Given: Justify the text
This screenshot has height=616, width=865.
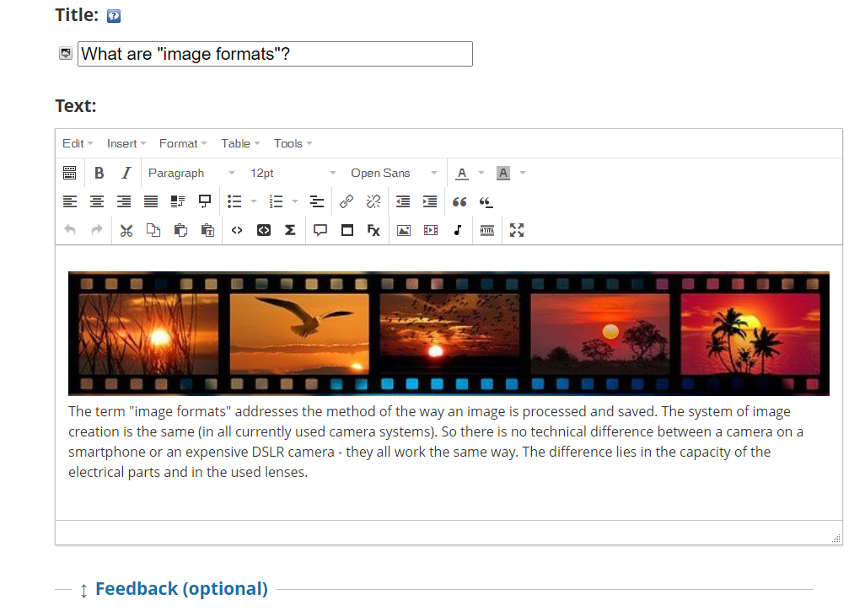Looking at the screenshot, I should pos(151,202).
